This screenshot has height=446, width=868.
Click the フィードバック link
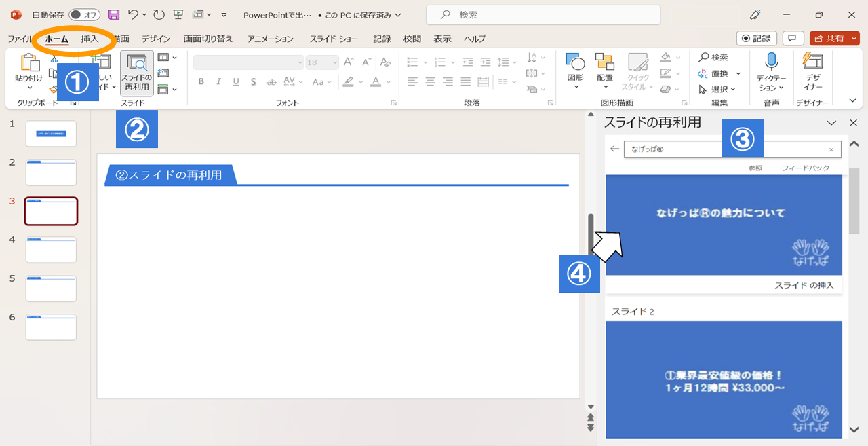[806, 168]
